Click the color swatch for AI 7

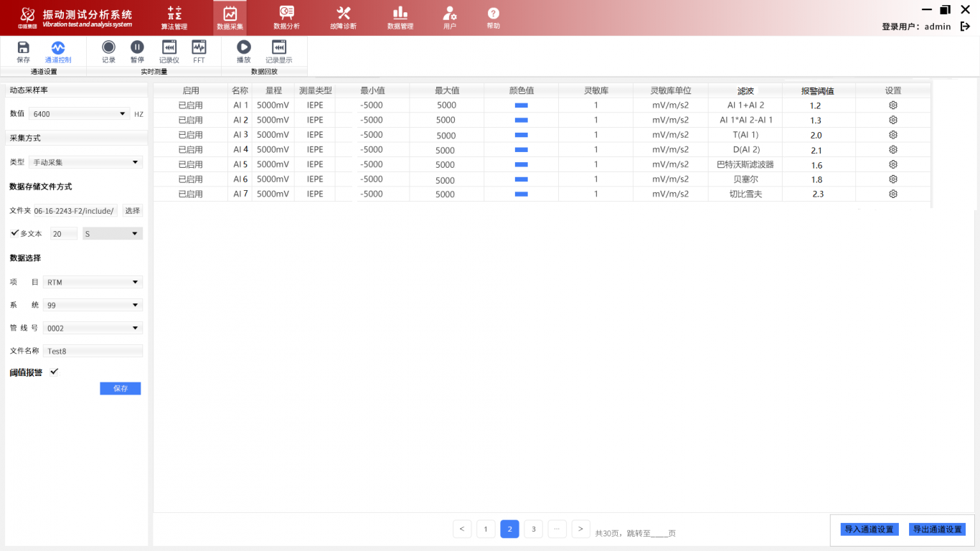point(522,194)
